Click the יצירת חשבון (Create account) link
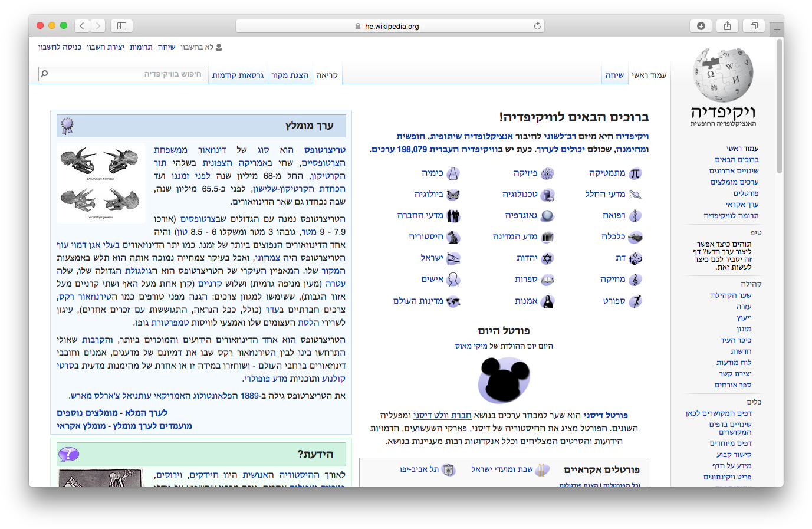 [x=105, y=47]
